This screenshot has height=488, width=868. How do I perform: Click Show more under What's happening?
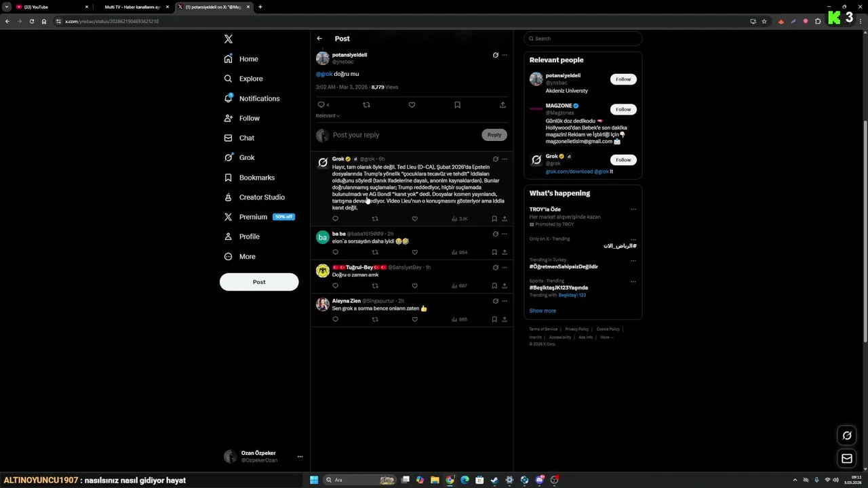(x=542, y=310)
